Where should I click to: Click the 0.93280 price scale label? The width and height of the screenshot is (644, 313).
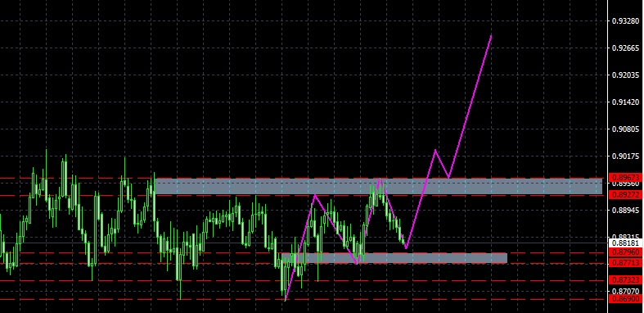[x=625, y=20]
